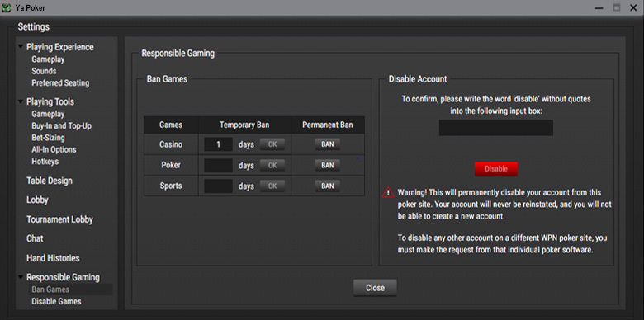This screenshot has height=320, width=644.
Task: Click BAN for Poker permanent ban
Action: click(327, 165)
